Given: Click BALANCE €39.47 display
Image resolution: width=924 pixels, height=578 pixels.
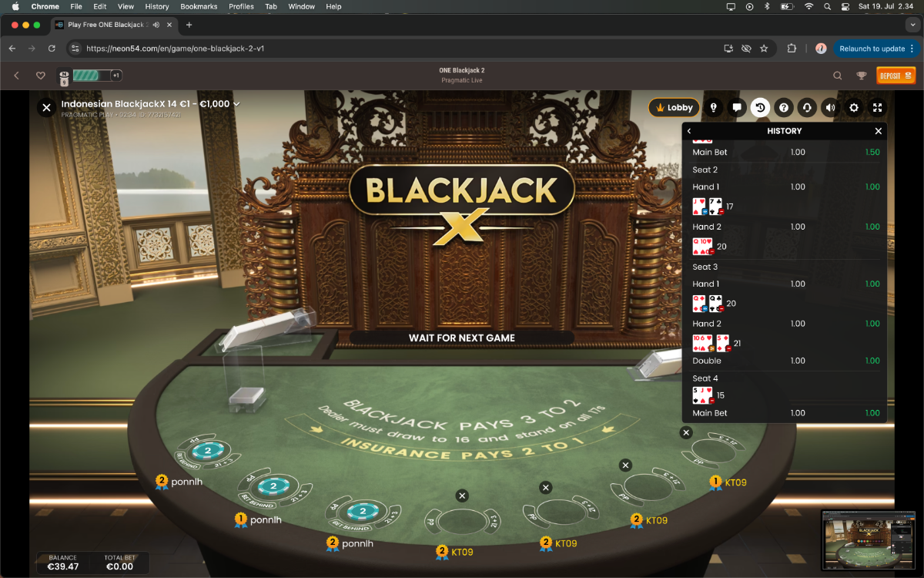Looking at the screenshot, I should pos(63,563).
